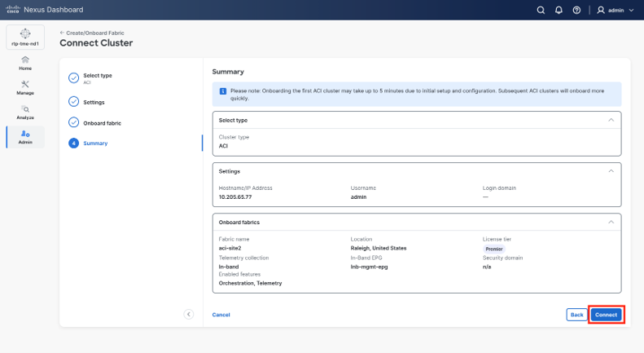Click Connect to onboard cluster
The image size is (644, 353).
coord(607,315)
